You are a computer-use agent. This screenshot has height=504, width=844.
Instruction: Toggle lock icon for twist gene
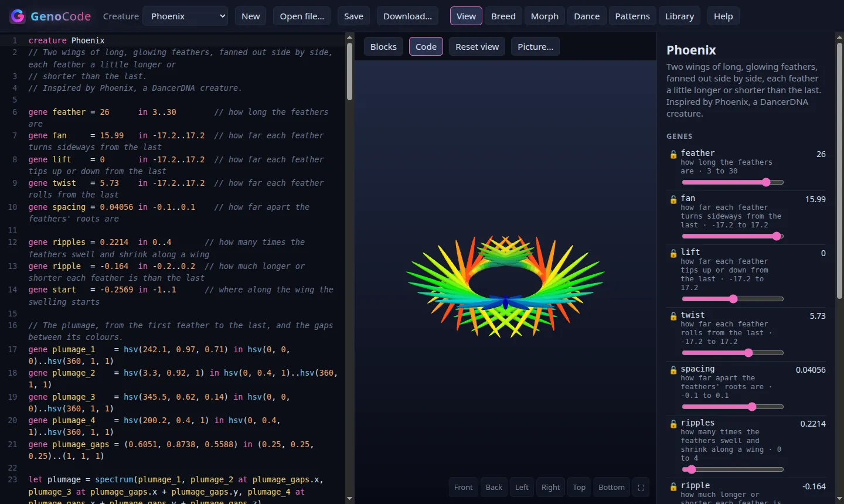click(673, 316)
